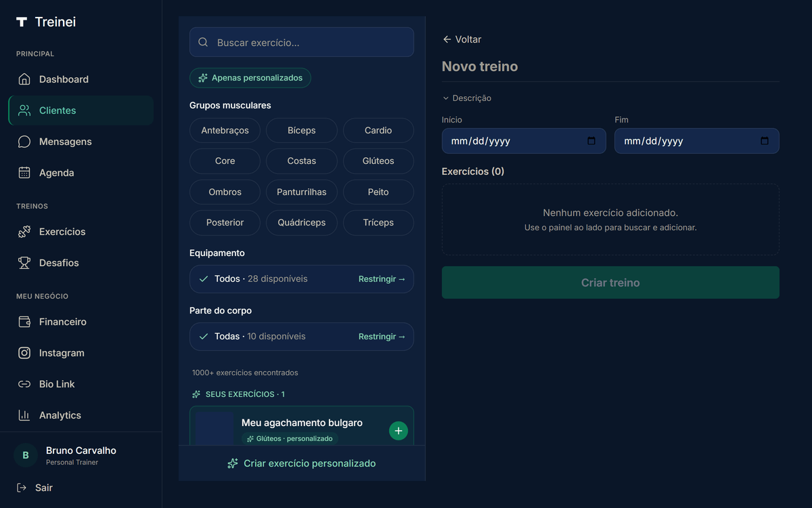This screenshot has height=508, width=812.
Task: Click the Mensagens chat bubble icon
Action: [24, 142]
